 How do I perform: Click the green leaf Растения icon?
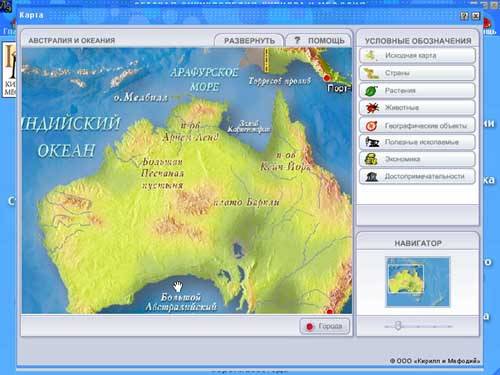tap(371, 90)
